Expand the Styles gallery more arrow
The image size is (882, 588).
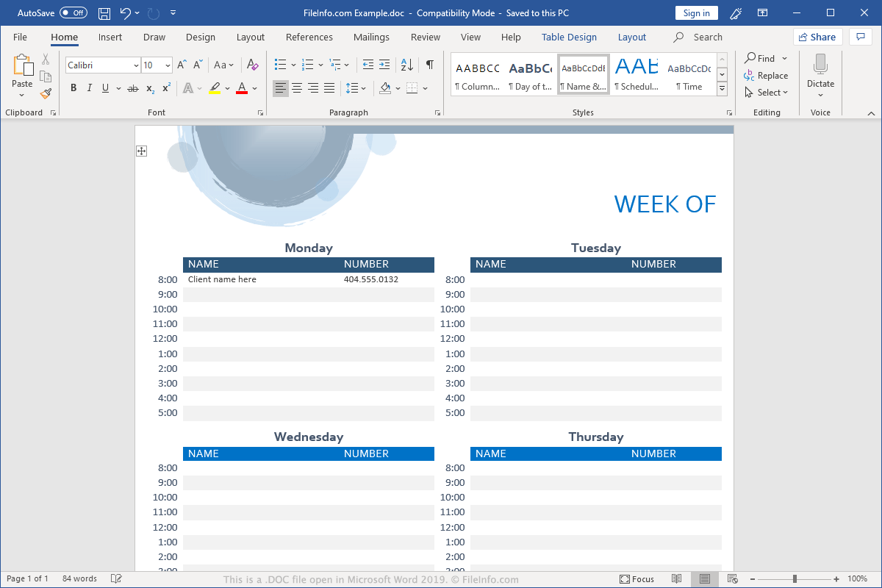[x=722, y=89]
